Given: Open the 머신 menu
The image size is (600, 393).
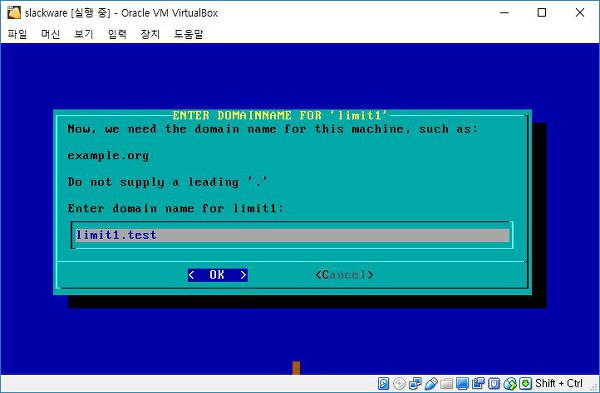Looking at the screenshot, I should pos(51,34).
